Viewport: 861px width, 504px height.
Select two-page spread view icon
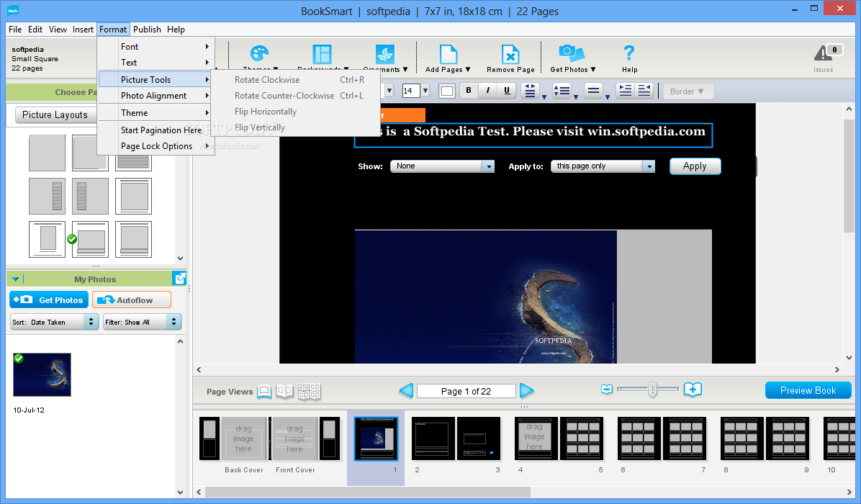pyautogui.click(x=284, y=392)
